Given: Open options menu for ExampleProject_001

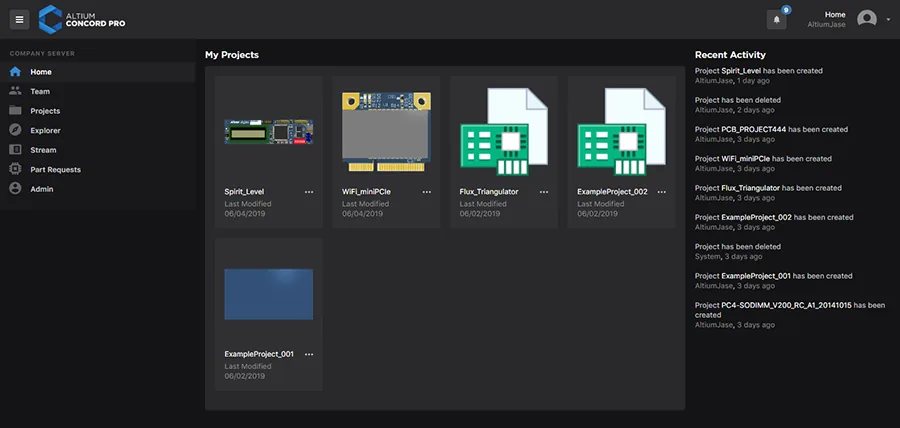Looking at the screenshot, I should pos(309,354).
